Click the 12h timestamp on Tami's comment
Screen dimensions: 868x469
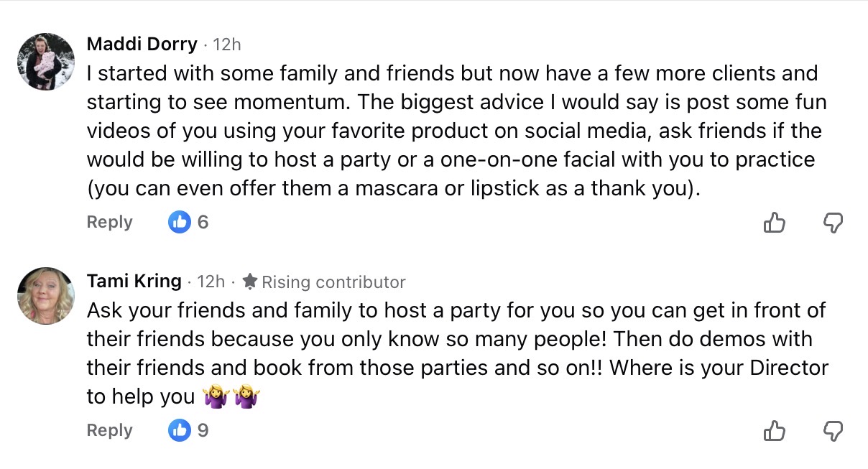[211, 282]
